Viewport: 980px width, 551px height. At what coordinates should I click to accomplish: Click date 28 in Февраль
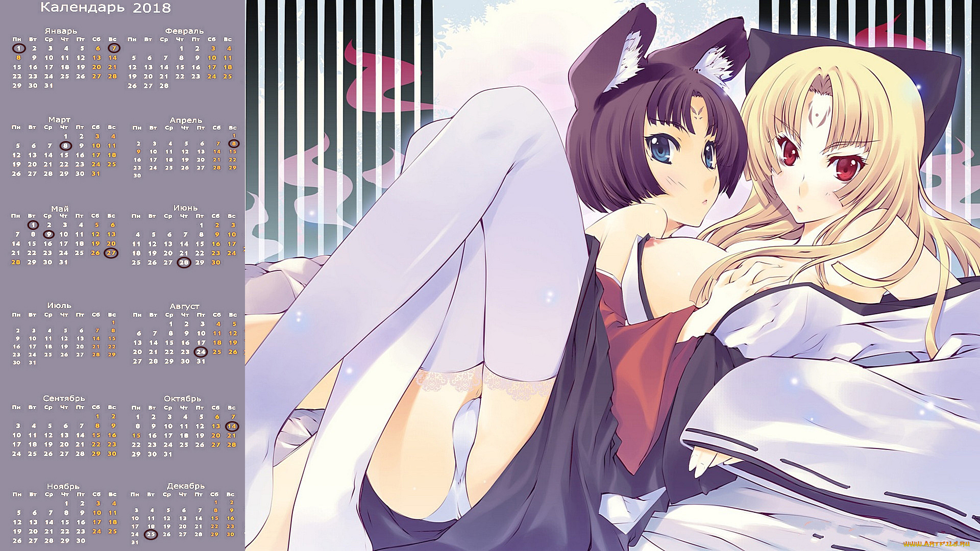point(164,86)
